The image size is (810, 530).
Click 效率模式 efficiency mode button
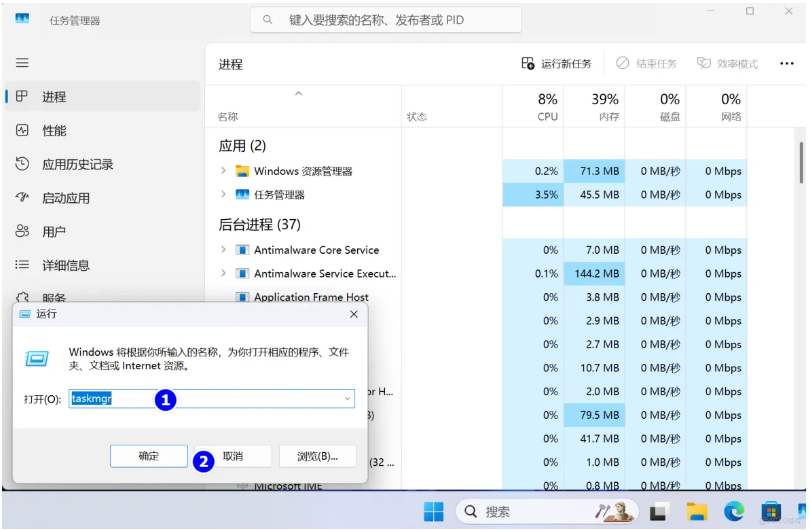point(727,64)
